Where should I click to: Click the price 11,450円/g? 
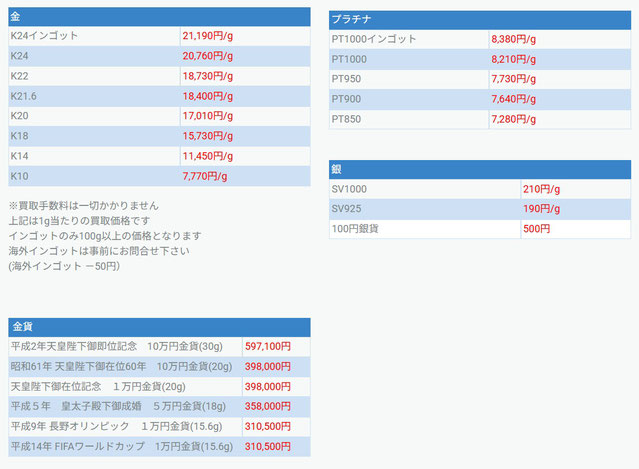click(x=207, y=156)
